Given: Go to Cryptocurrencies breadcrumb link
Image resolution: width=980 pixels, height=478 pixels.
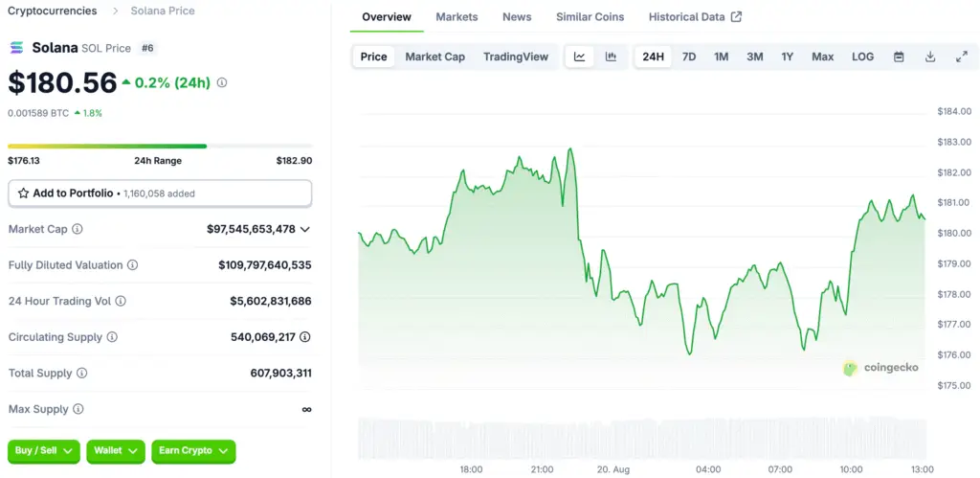Looking at the screenshot, I should click(x=53, y=11).
